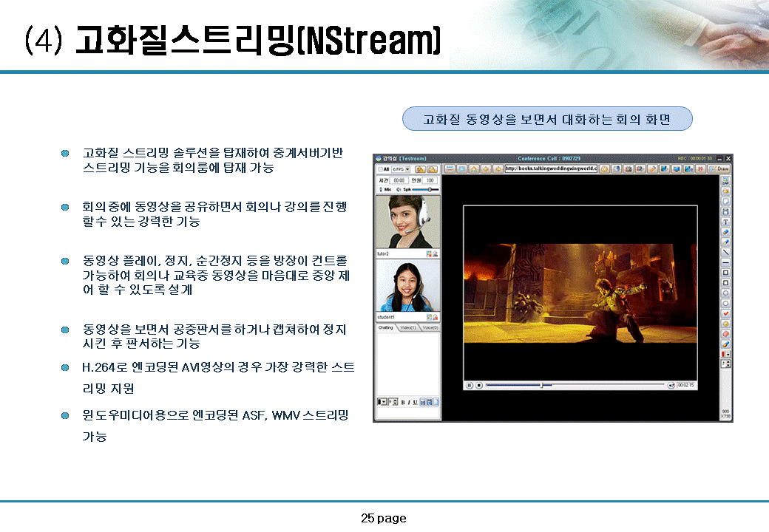Viewport: 769px width, 532px height.
Task: Click the multi-monitor sharing icon
Action: coord(688,169)
